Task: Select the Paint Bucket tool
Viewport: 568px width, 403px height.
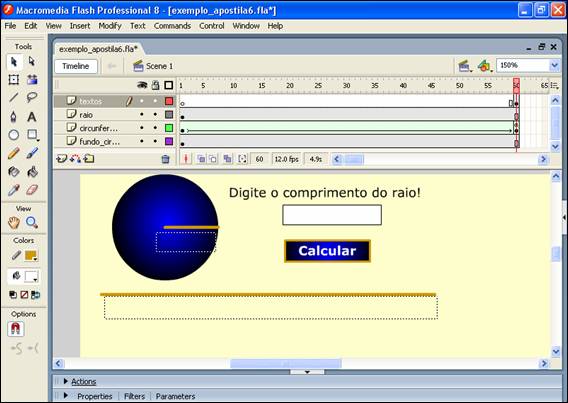Action: pyautogui.click(x=32, y=172)
